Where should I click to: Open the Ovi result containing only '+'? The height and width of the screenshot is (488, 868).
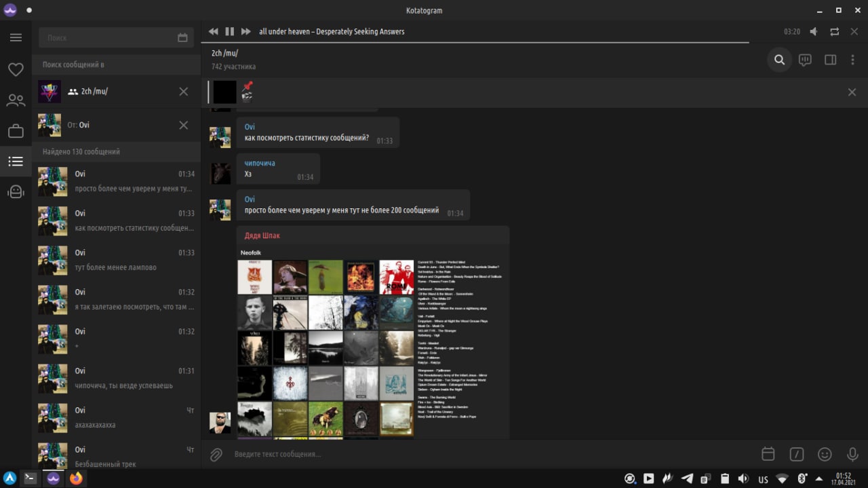pyautogui.click(x=116, y=339)
